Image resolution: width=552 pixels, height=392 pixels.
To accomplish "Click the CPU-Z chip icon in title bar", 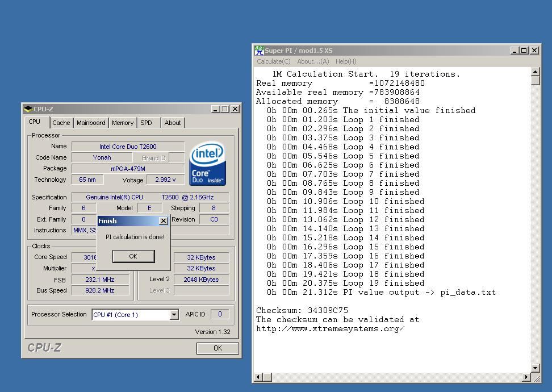I will pyautogui.click(x=28, y=109).
